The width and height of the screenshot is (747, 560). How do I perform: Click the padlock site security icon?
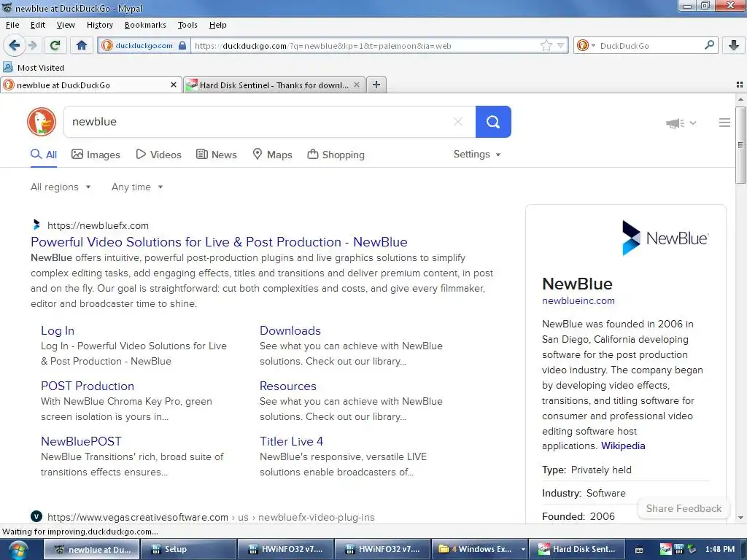coord(182,46)
